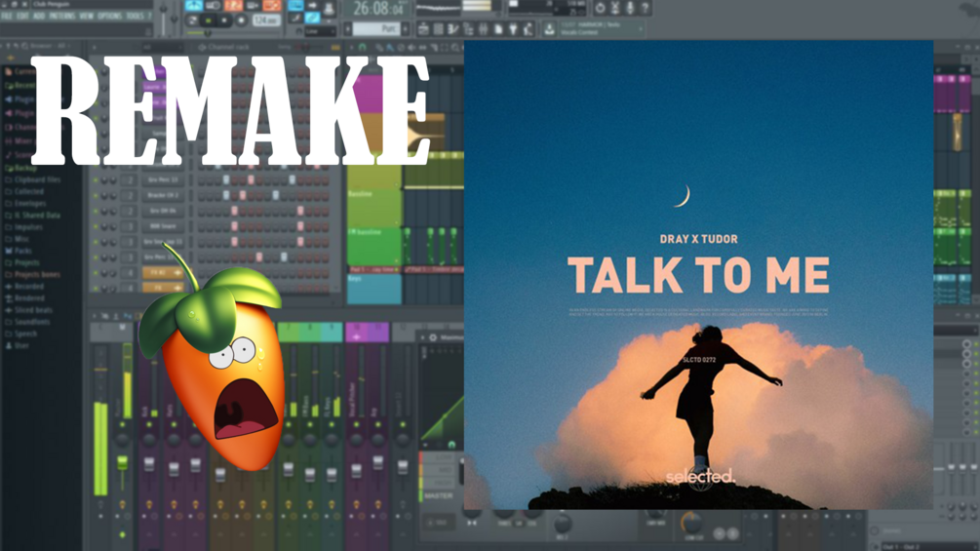
Task: Click the help question-mark toolbar icon
Action: pyautogui.click(x=645, y=8)
